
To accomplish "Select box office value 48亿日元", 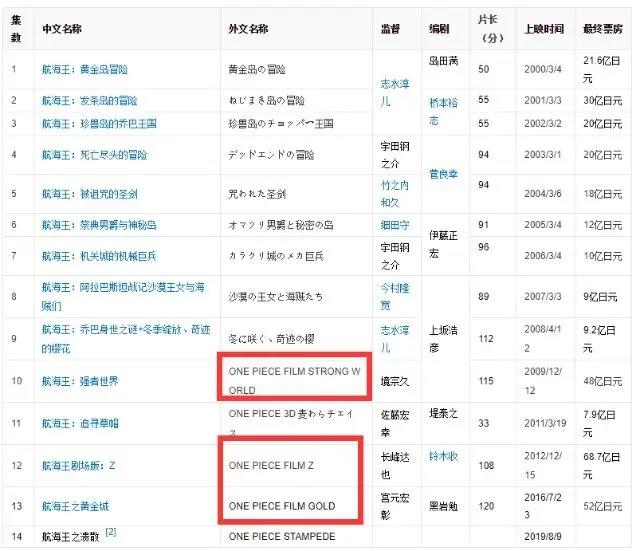I will tap(602, 381).
